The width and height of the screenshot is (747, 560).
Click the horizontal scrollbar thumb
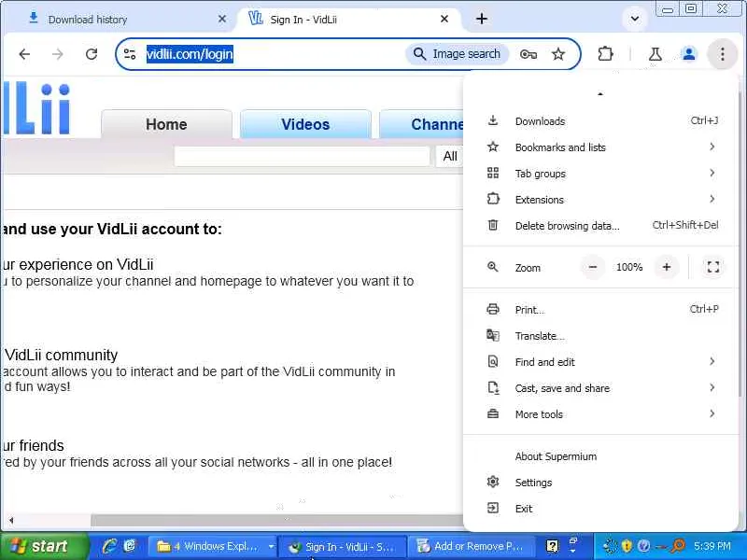pyautogui.click(x=276, y=520)
